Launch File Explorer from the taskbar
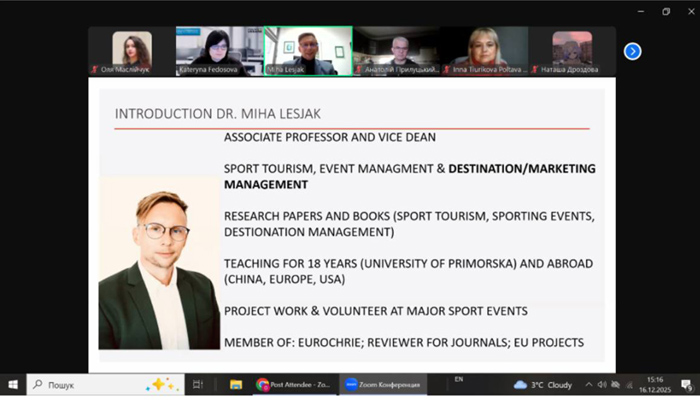This screenshot has height=412, width=700. [x=236, y=384]
